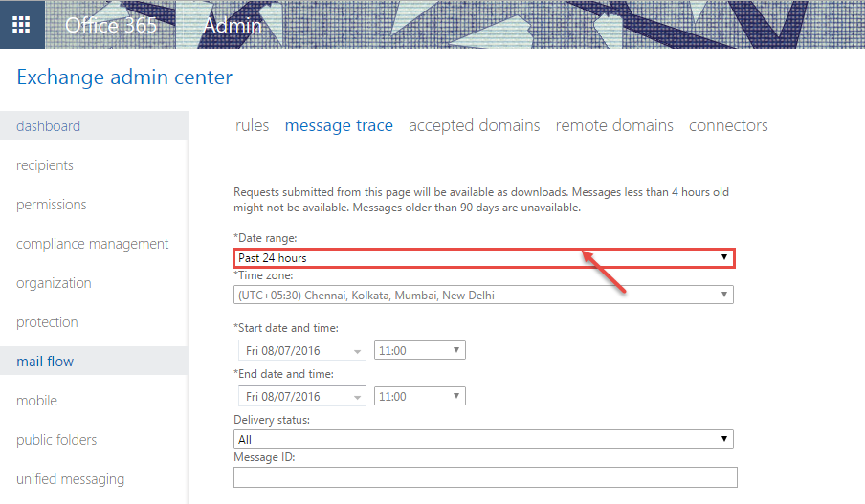Open the Office 365 app launcher grid
This screenshot has width=865, height=504.
coord(21,24)
